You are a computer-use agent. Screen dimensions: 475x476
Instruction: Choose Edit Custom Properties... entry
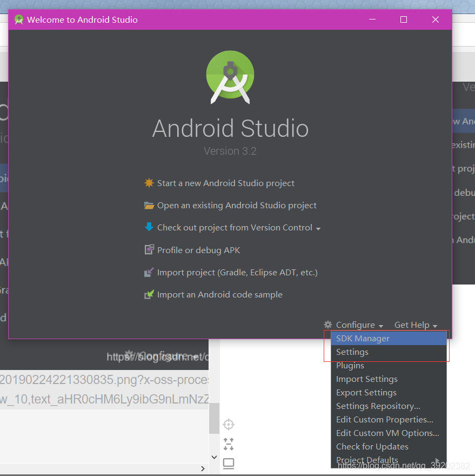click(389, 420)
